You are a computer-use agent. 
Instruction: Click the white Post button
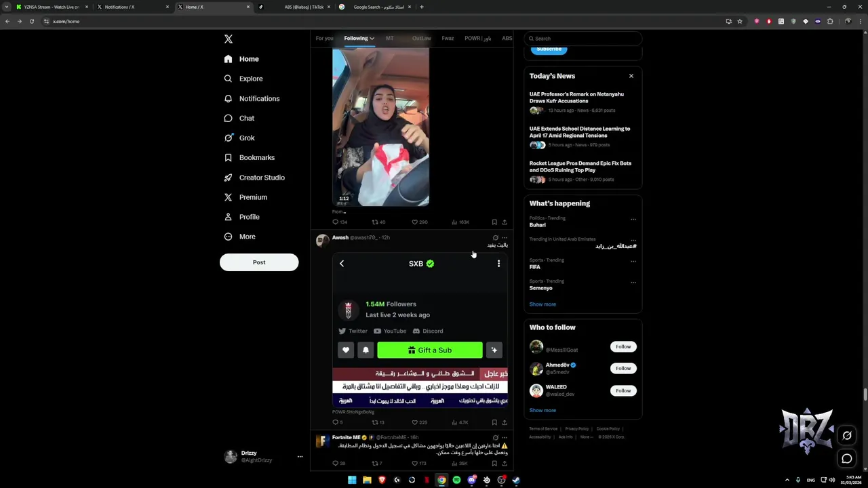pos(259,262)
